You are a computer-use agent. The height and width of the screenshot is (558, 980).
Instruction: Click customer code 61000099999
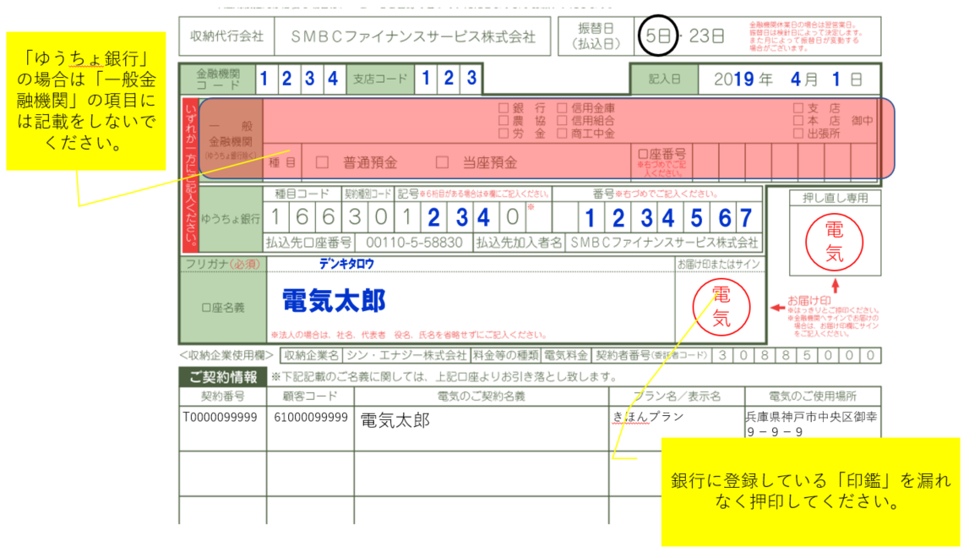pyautogui.click(x=311, y=418)
